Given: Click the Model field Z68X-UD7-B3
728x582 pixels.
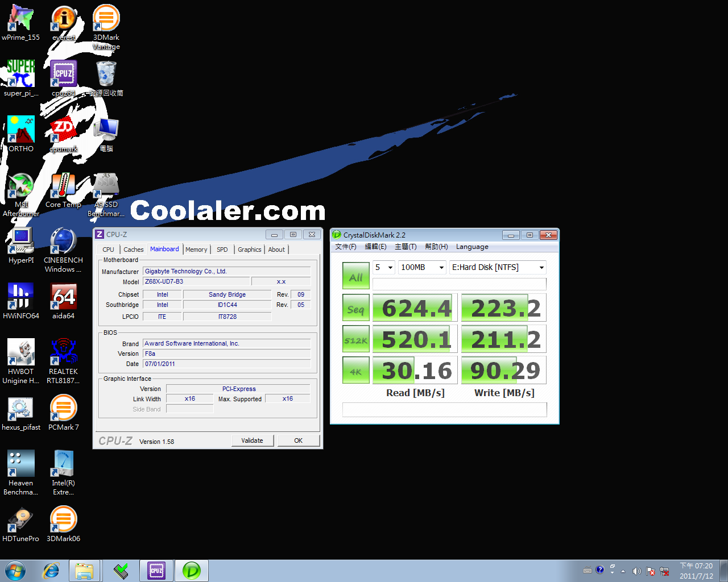Looking at the screenshot, I should tap(196, 281).
